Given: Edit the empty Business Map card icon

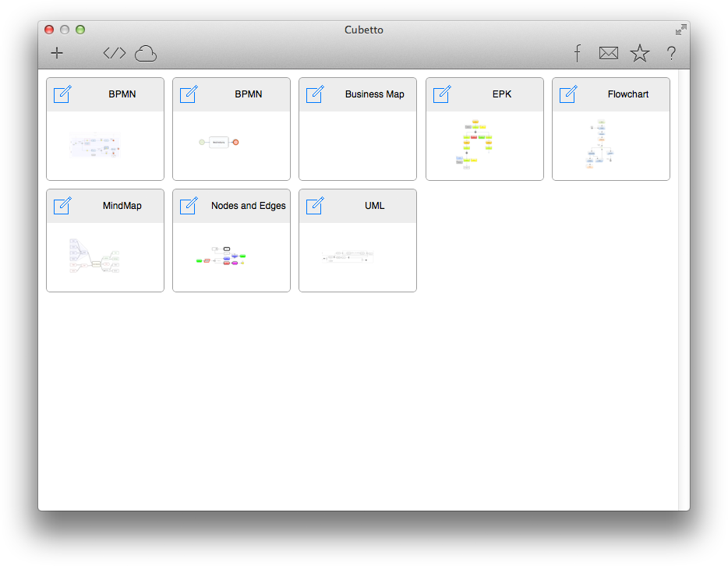Looking at the screenshot, I should coord(315,94).
